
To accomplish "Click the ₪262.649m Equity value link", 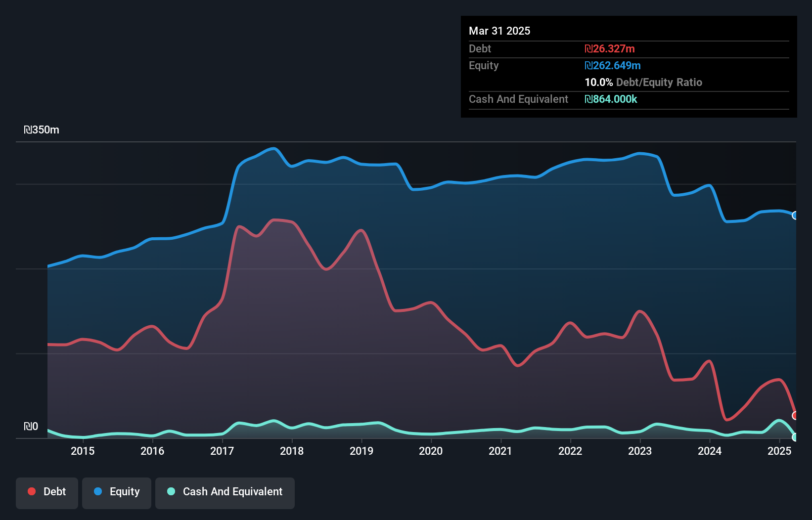I will [613, 65].
